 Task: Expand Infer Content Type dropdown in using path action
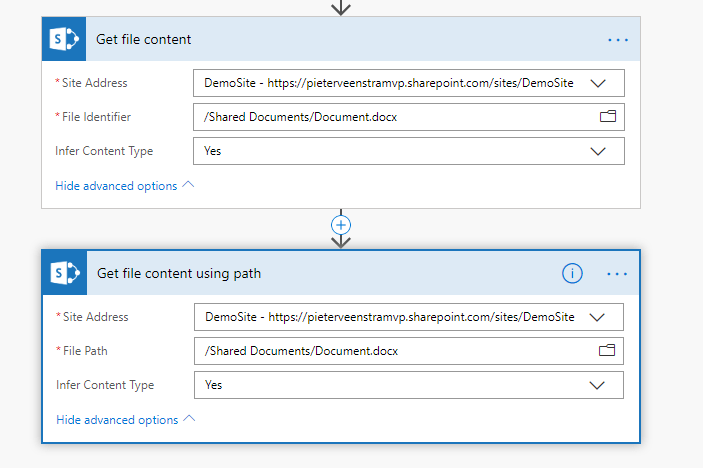pyautogui.click(x=597, y=386)
